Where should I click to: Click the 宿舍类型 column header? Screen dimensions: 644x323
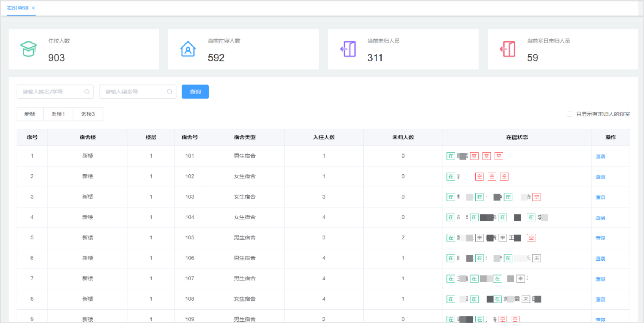(245, 137)
